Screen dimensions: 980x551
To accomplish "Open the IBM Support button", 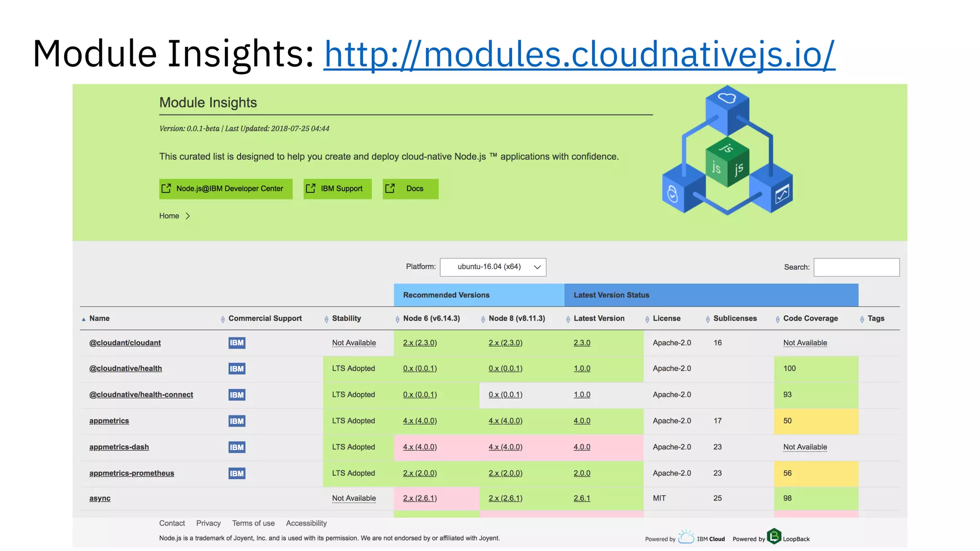I will (x=337, y=189).
